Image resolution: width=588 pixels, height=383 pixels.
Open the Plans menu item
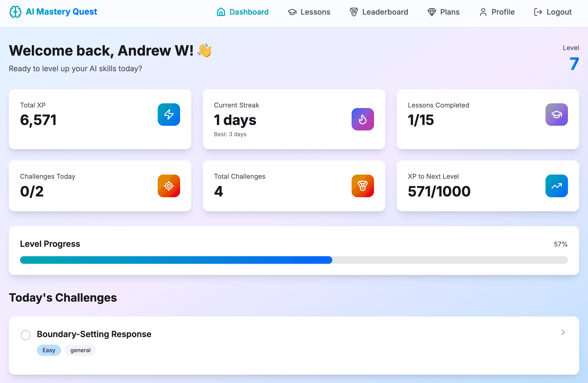coord(444,12)
